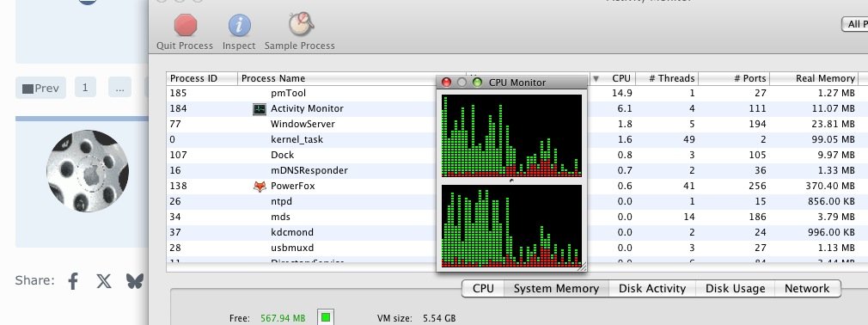Click the 567.94 MB free value
868x325 pixels.
point(283,318)
